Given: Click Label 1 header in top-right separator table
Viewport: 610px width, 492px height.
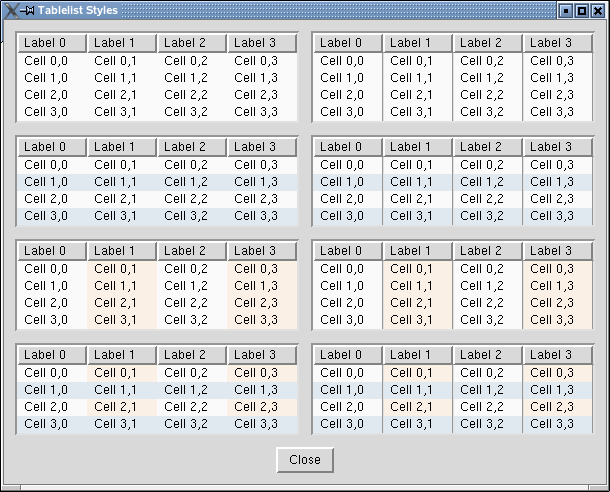Looking at the screenshot, I should (418, 43).
